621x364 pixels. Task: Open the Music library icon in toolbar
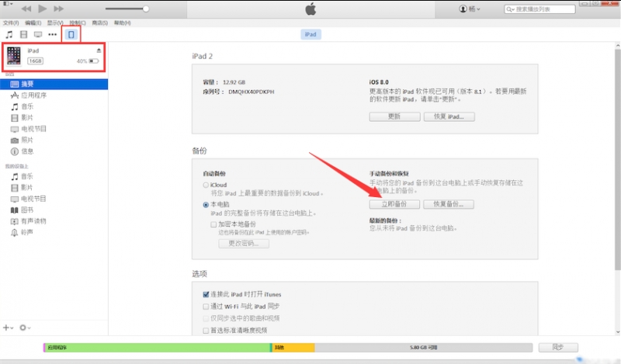(9, 34)
